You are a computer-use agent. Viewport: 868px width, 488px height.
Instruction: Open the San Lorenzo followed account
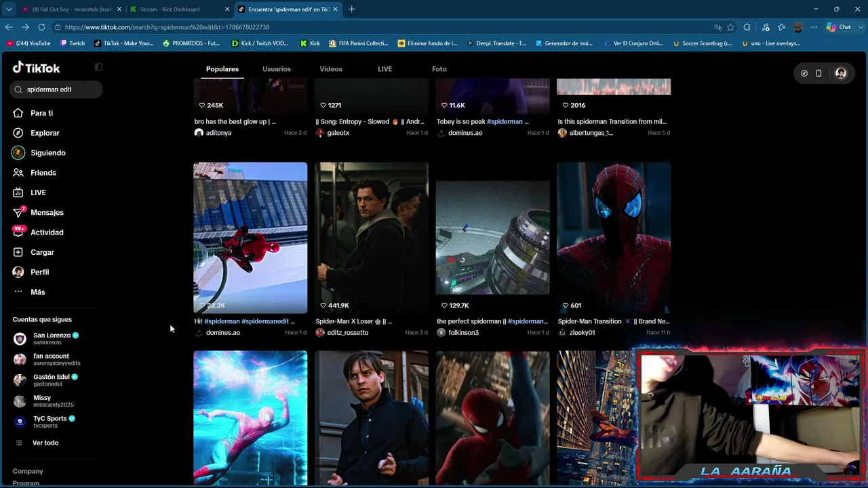click(x=46, y=338)
